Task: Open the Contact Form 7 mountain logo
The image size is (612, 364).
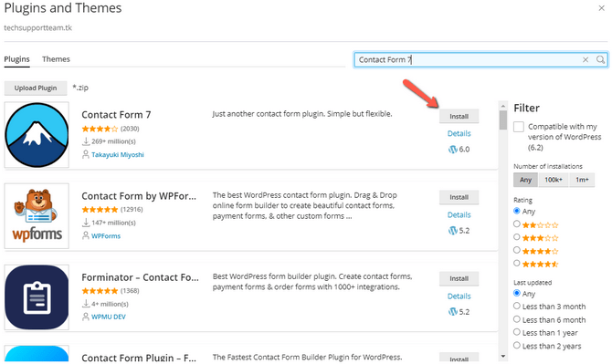Action: tap(37, 135)
